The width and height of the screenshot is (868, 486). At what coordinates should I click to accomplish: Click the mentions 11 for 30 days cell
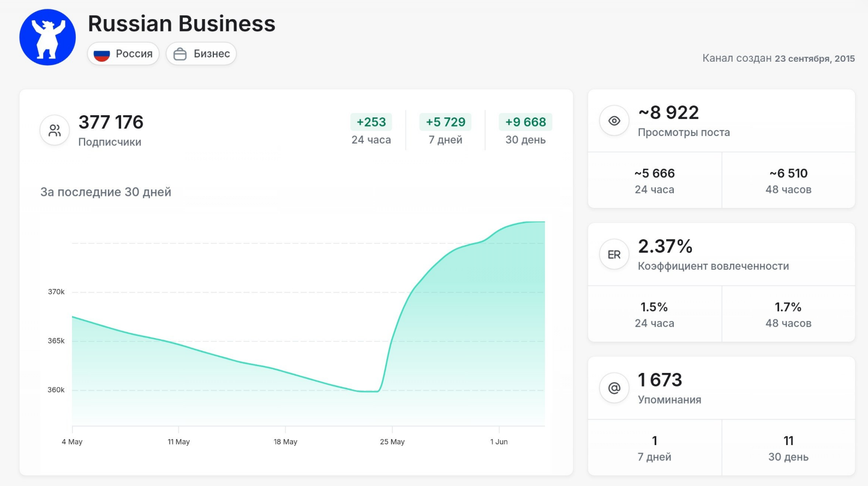tap(788, 448)
